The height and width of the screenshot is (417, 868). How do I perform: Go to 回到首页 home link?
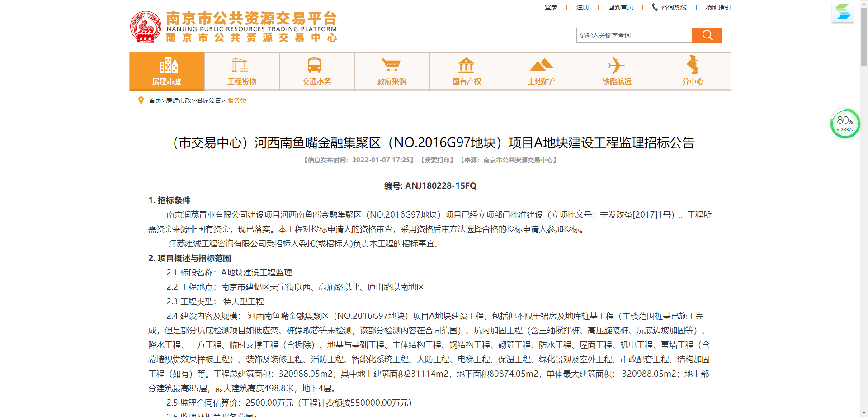click(620, 7)
